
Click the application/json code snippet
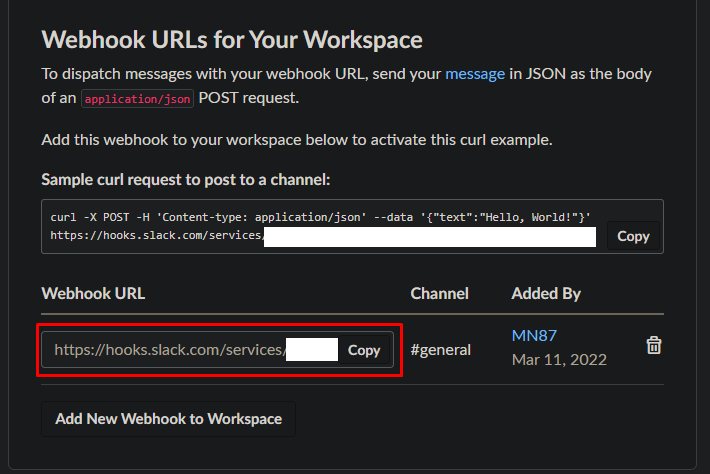point(137,99)
